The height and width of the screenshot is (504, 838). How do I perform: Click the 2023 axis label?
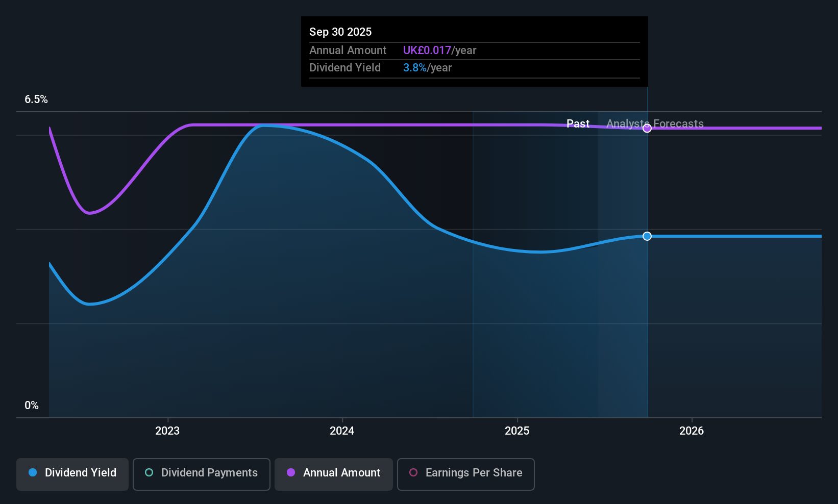click(x=167, y=431)
